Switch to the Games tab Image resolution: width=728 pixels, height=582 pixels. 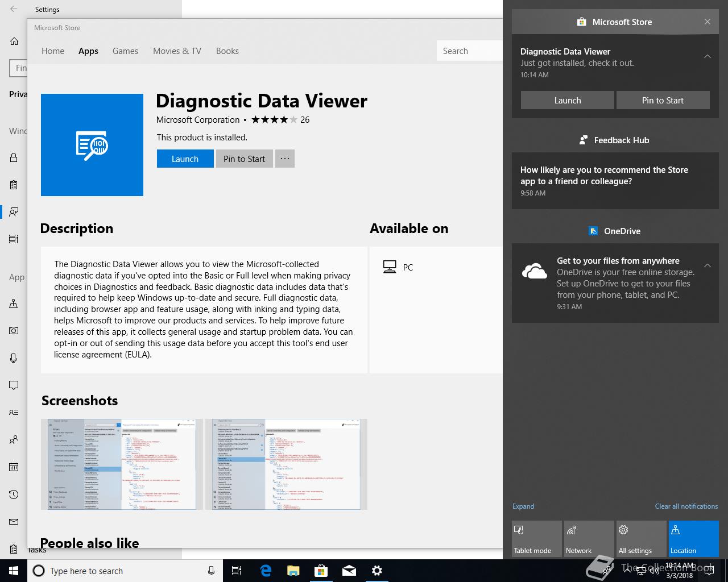(x=125, y=51)
